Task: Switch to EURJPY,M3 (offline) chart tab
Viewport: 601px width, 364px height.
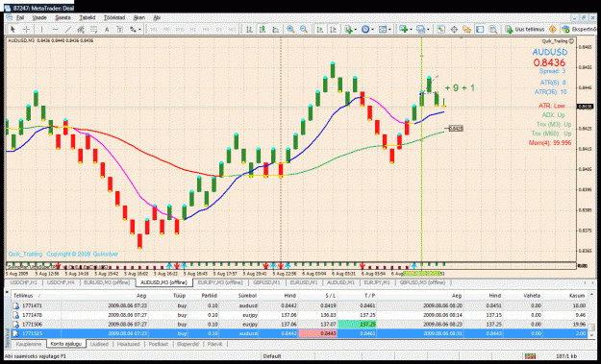Action: pos(220,282)
